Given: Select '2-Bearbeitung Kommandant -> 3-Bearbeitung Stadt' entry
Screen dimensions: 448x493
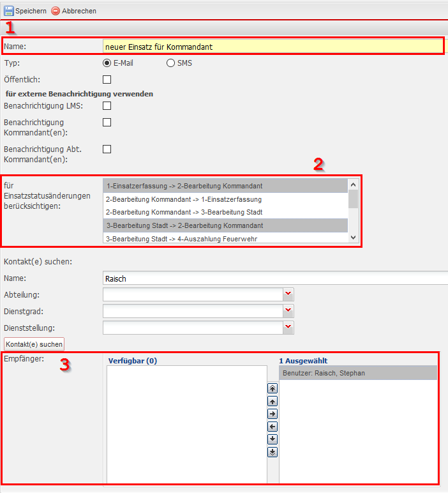Looking at the screenshot, I should click(184, 212).
